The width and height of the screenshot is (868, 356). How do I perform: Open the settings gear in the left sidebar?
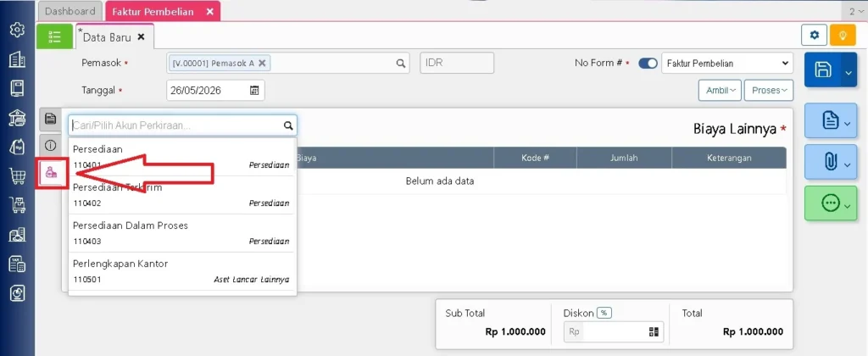pyautogui.click(x=17, y=30)
